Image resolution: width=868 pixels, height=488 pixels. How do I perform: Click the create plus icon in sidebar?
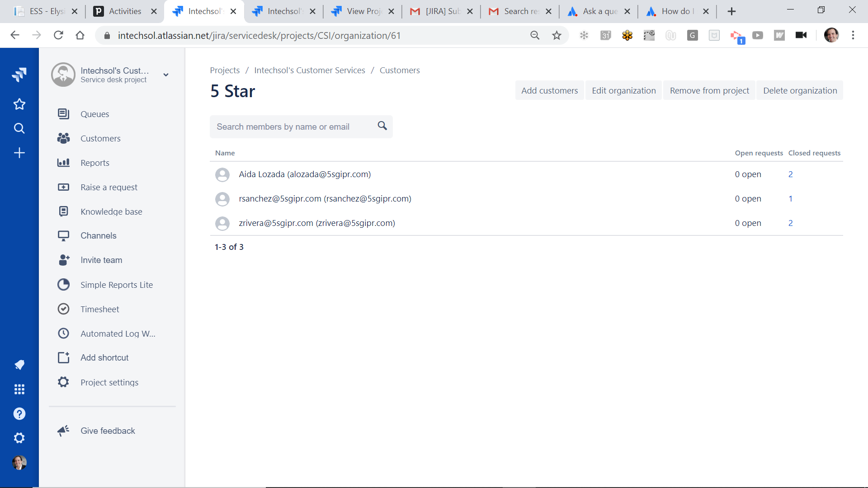click(19, 153)
